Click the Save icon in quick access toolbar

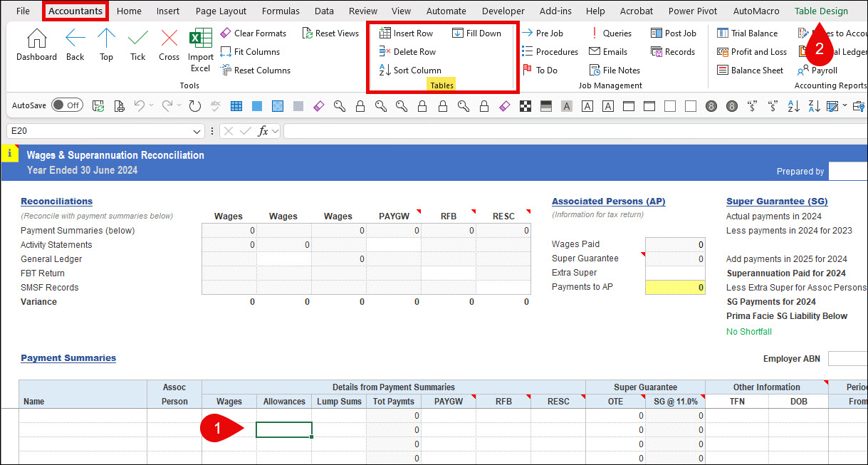(98, 106)
